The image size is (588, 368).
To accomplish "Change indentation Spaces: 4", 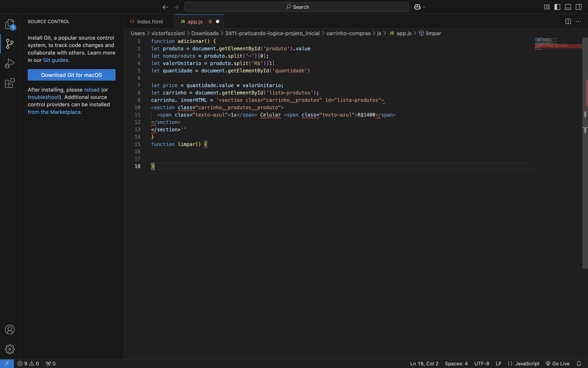I will 456,363.
